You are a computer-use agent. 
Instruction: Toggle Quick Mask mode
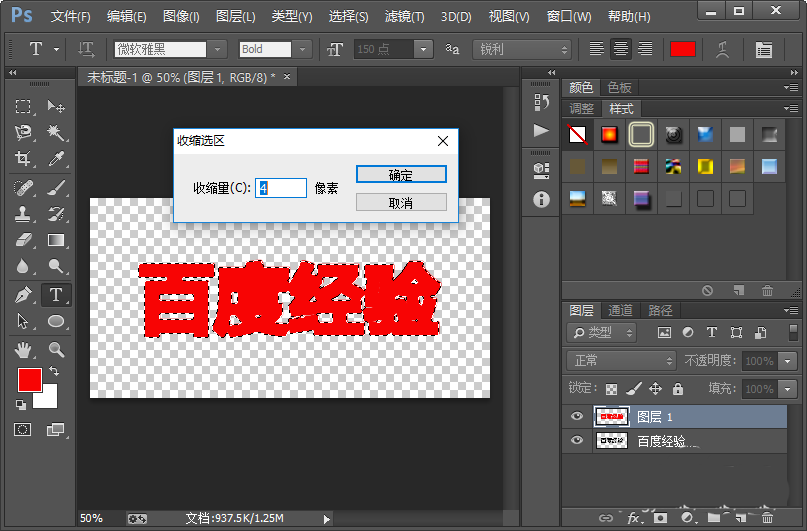(x=23, y=430)
